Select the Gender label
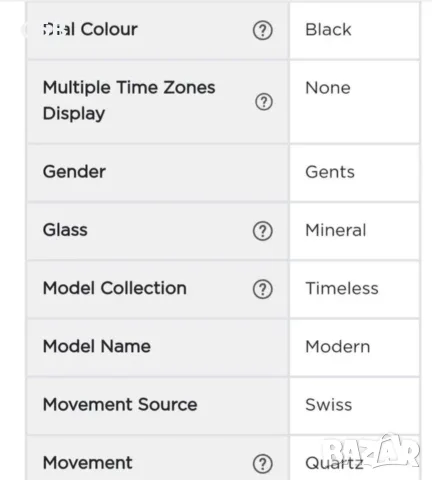 click(74, 172)
